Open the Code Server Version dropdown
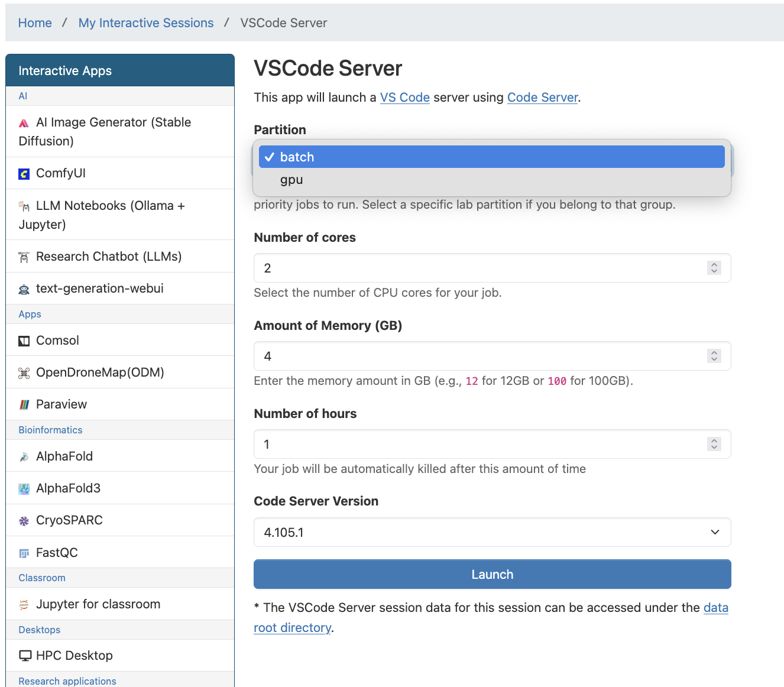The height and width of the screenshot is (687, 784). (492, 532)
